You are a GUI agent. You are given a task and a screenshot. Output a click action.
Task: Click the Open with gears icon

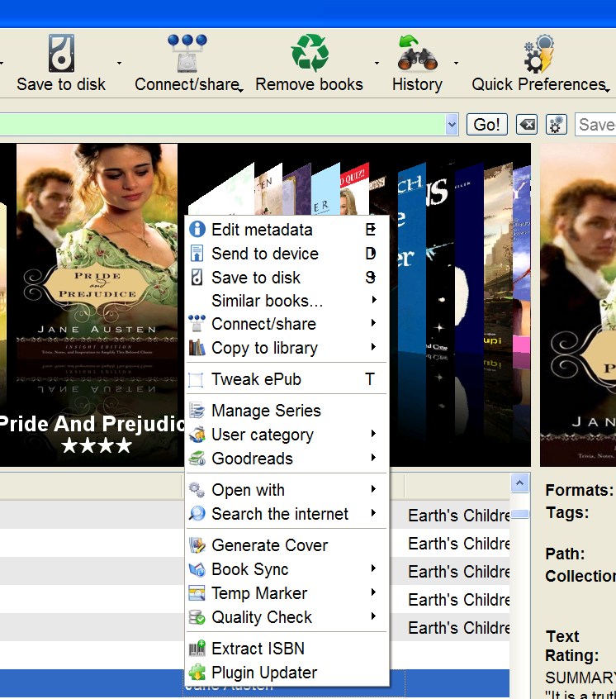pos(197,489)
